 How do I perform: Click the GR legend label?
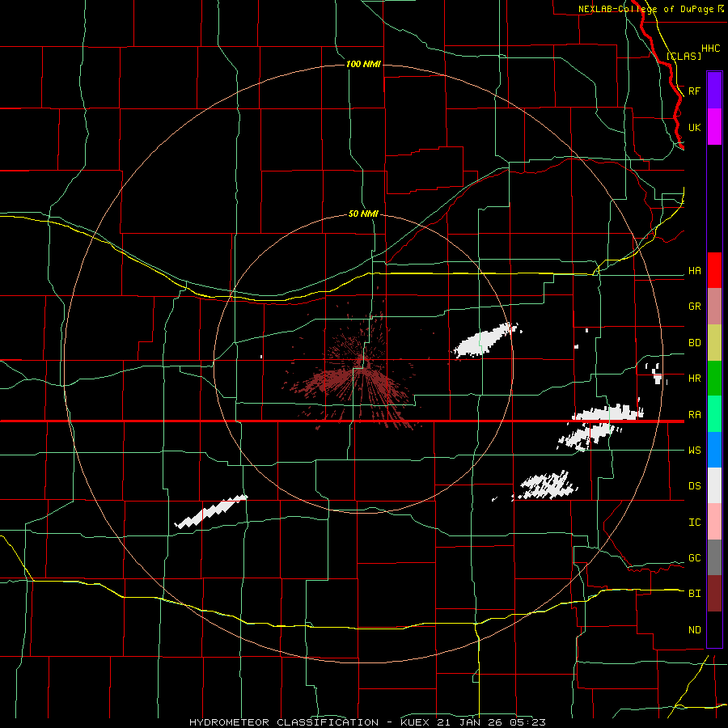(x=695, y=307)
